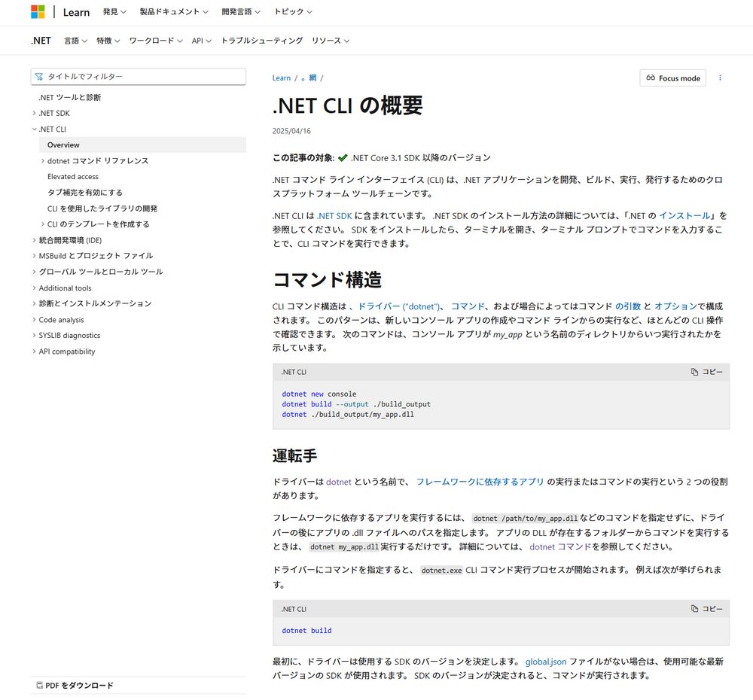Click the Learn breadcrumb link
The image size is (753, 700).
282,78
